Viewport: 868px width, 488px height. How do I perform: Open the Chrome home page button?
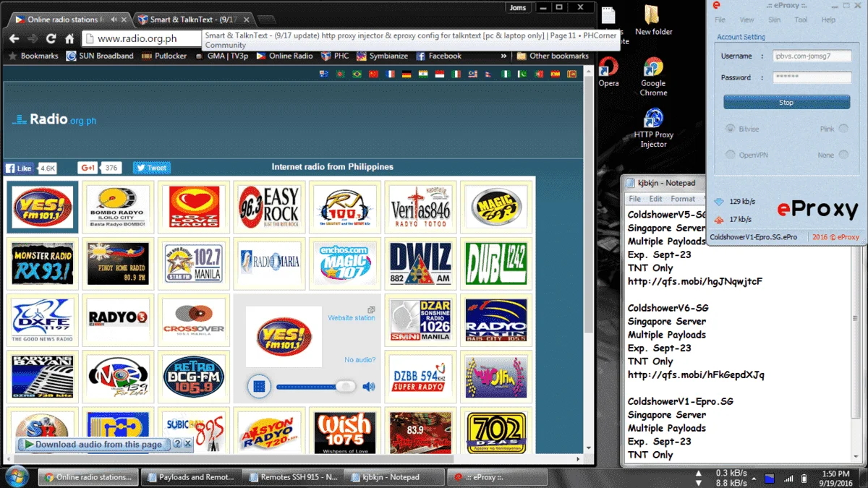point(69,39)
